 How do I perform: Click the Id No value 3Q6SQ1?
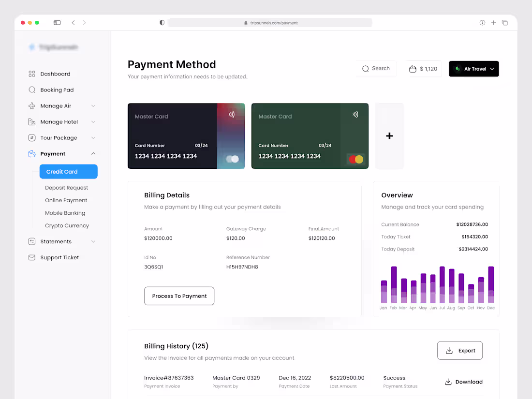(x=154, y=267)
